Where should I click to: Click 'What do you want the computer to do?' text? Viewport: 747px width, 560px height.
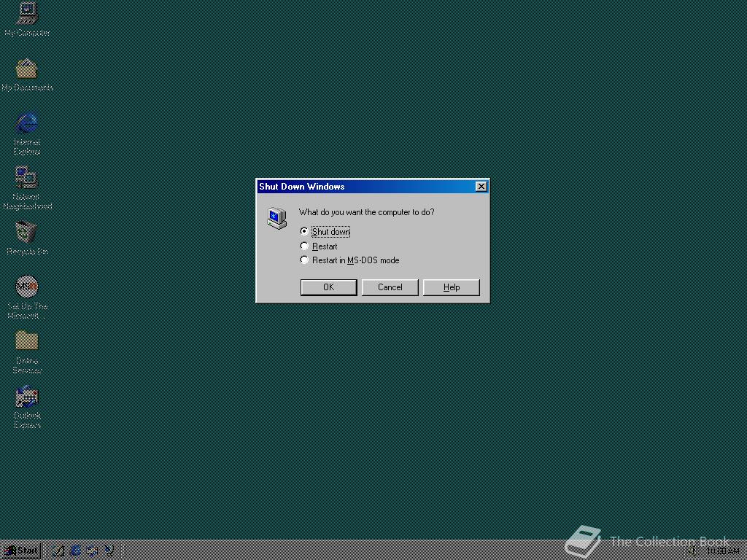coord(366,212)
